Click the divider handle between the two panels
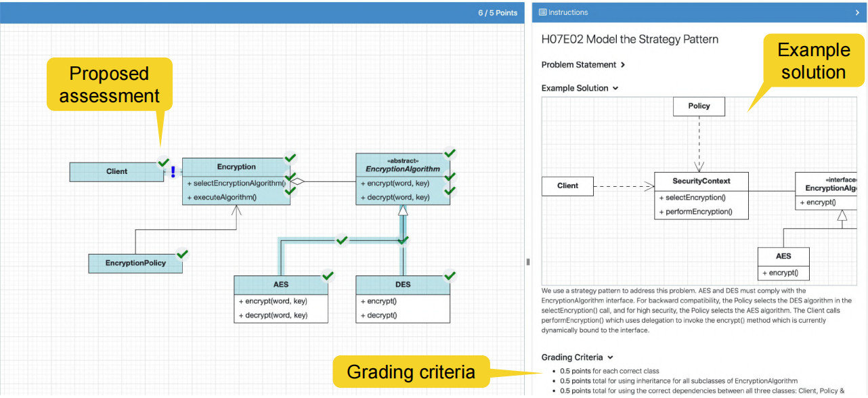The image size is (868, 398). (527, 261)
